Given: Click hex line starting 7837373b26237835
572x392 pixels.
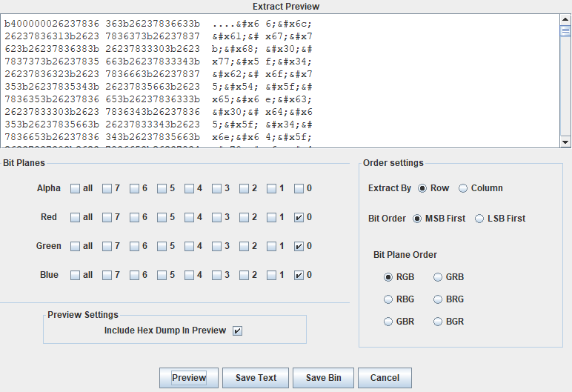Looking at the screenshot, I should (x=159, y=62).
